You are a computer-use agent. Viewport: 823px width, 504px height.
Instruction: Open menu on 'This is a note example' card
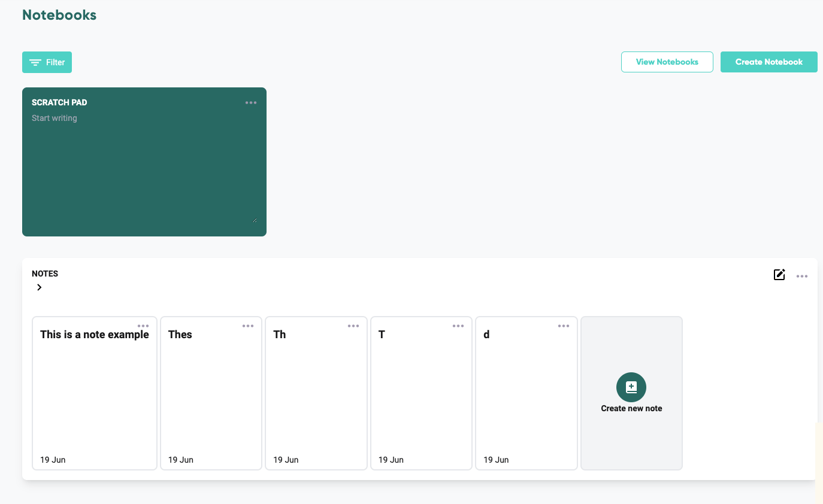point(143,326)
